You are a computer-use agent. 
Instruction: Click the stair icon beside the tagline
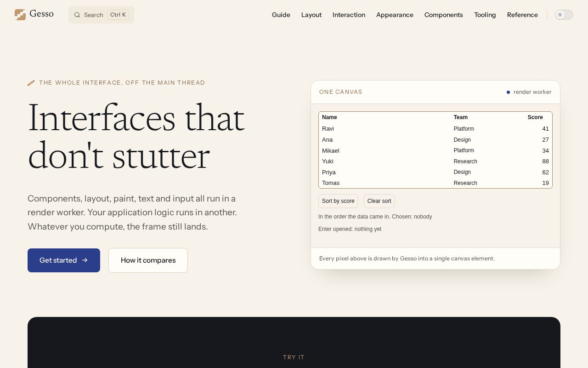click(x=31, y=83)
